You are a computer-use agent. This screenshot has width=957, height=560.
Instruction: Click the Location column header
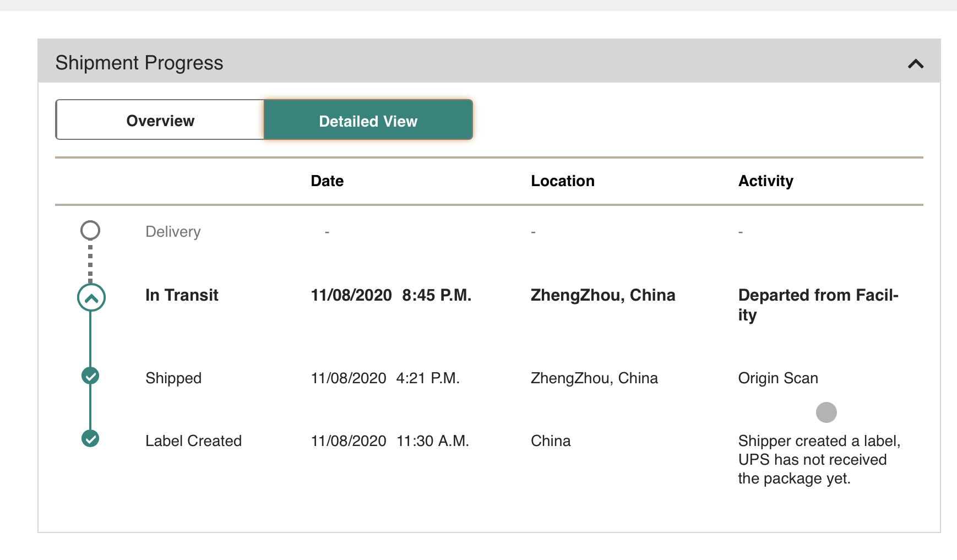(x=562, y=181)
